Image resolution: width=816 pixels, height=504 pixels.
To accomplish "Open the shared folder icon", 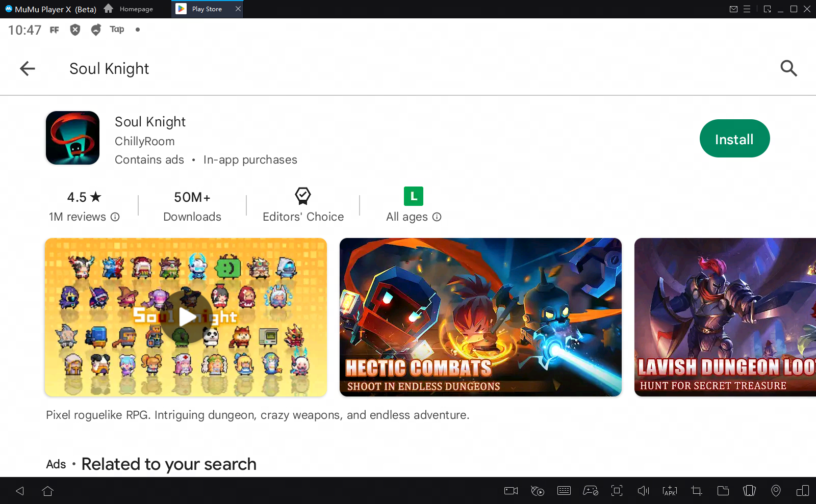I will pyautogui.click(x=723, y=491).
